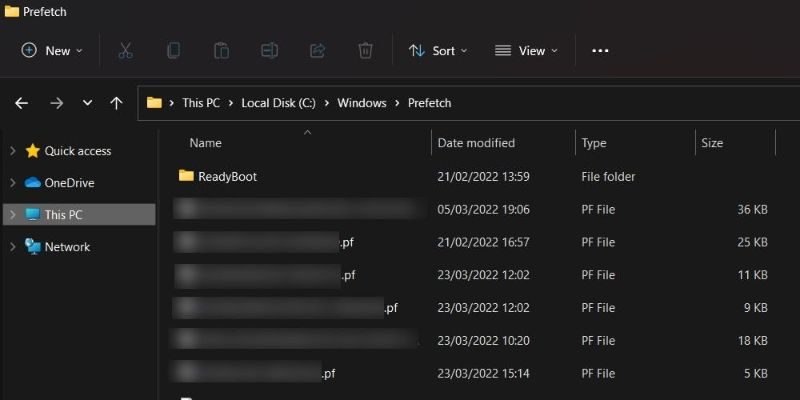Select OneDrive in navigation pane
The image size is (800, 400).
pyautogui.click(x=69, y=183)
